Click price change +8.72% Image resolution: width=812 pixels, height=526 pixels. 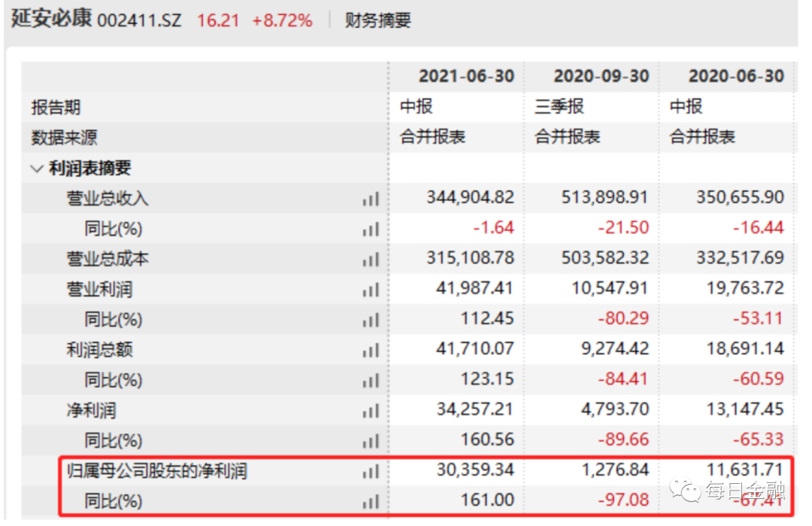click(282, 21)
